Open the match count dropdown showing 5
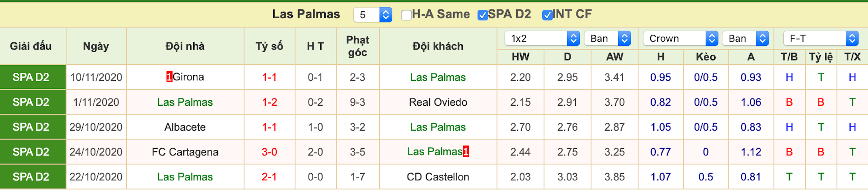Image resolution: width=868 pixels, height=193 pixels. click(x=373, y=15)
